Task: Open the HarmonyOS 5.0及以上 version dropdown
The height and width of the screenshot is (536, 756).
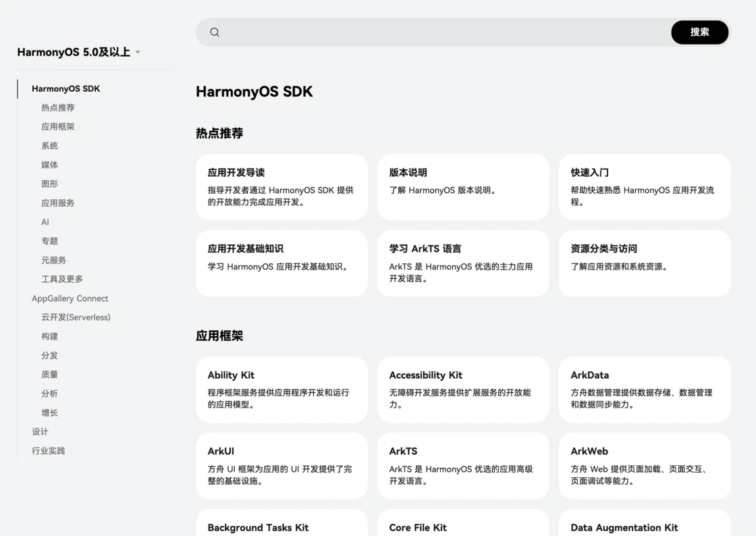Action: point(79,52)
